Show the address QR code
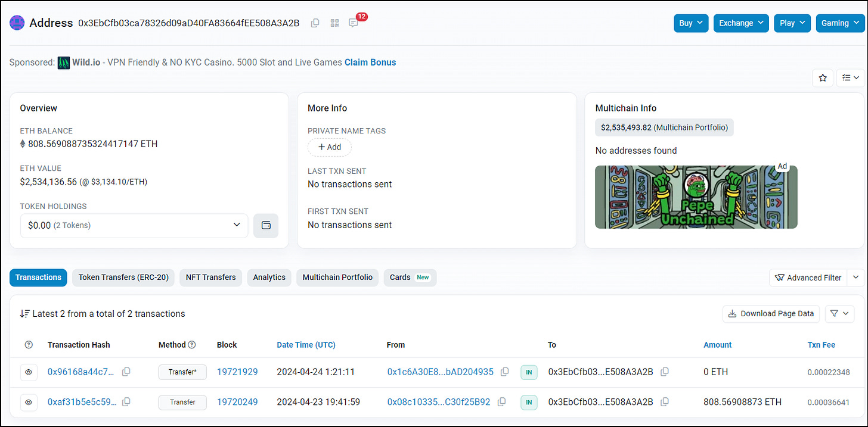The image size is (868, 427). coord(334,23)
